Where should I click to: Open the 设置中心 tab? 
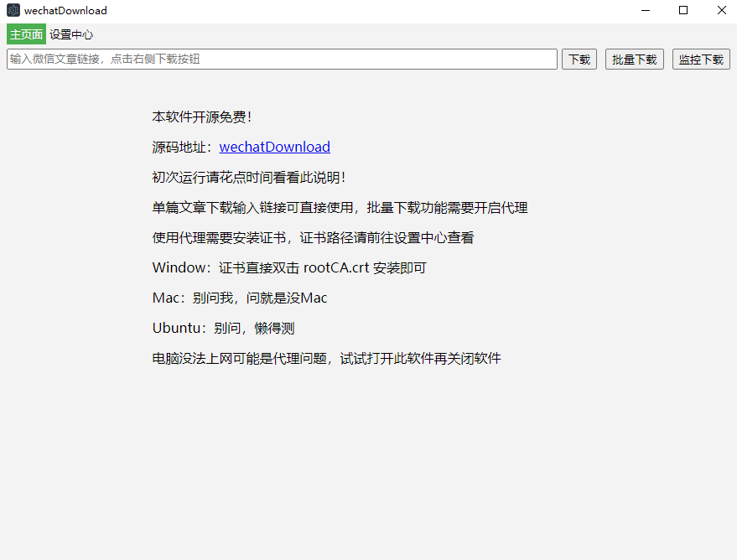(71, 34)
